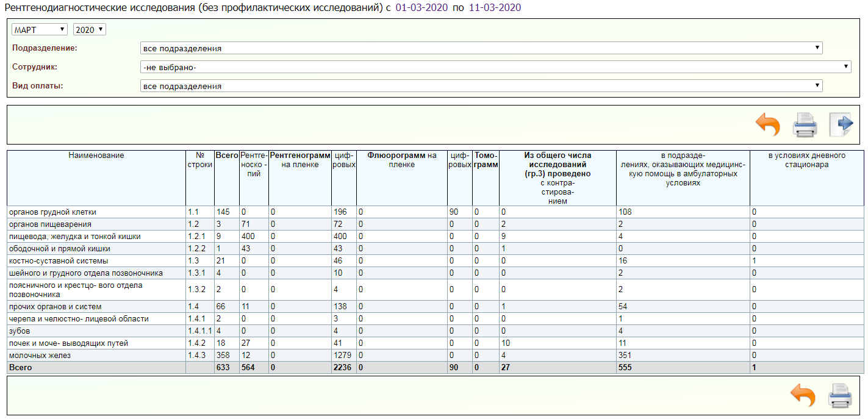
Task: Open the month dropdown showing МАРТ
Action: tap(40, 30)
